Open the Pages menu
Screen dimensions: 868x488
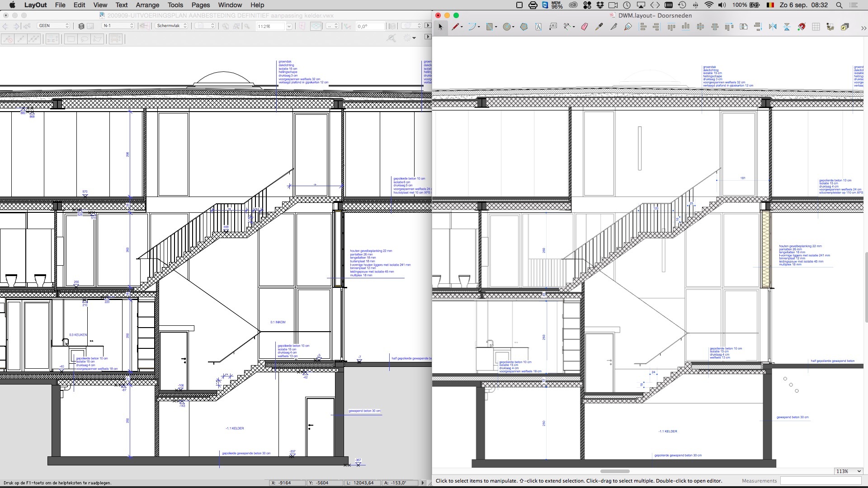[200, 5]
